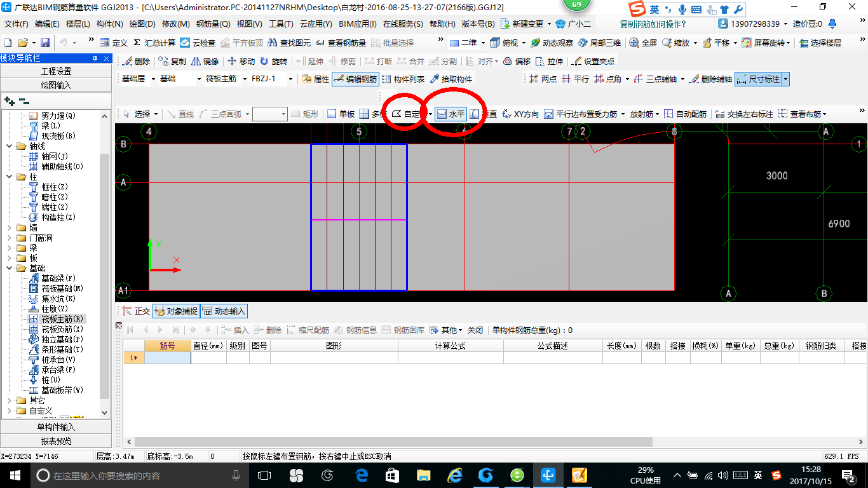Click 关闭 in rebar edit toolbar

point(475,330)
